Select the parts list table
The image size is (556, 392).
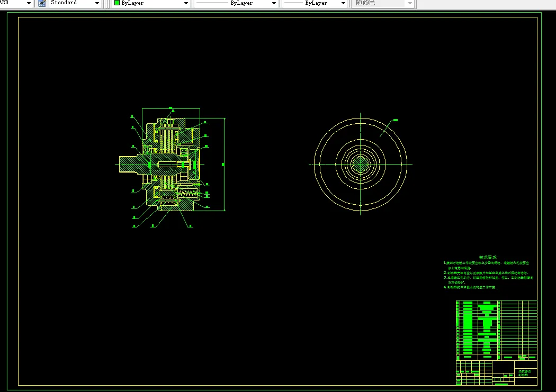point(497,331)
